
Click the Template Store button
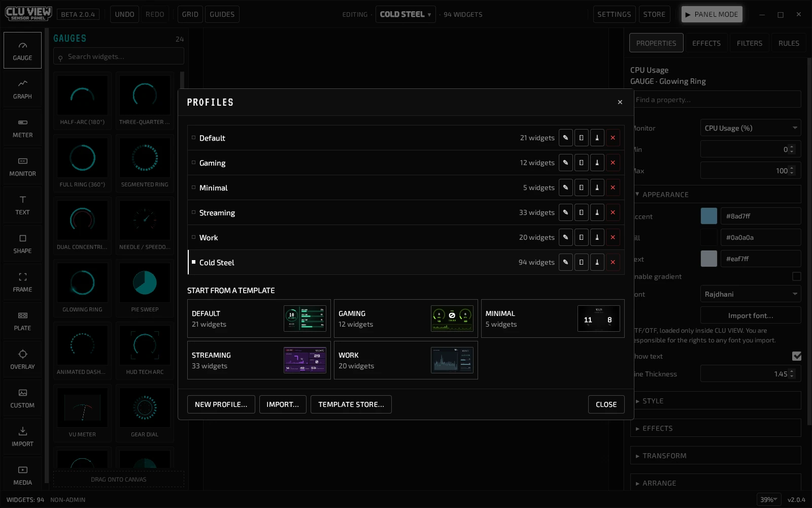click(351, 404)
